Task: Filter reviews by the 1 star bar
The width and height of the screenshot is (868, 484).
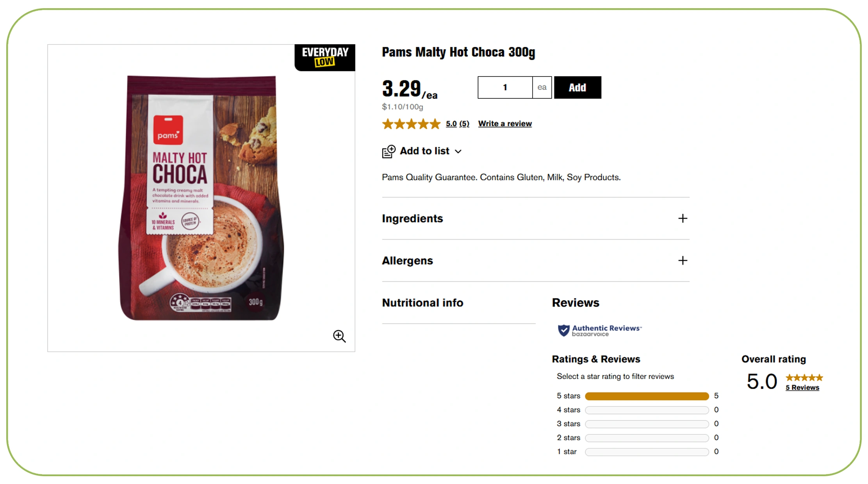Action: (647, 452)
